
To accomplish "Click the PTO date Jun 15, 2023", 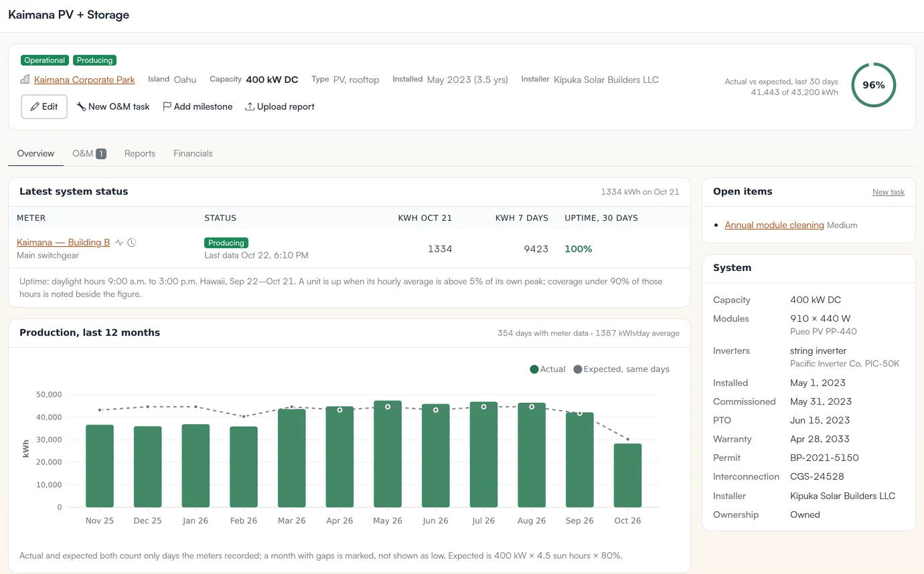I will click(820, 420).
